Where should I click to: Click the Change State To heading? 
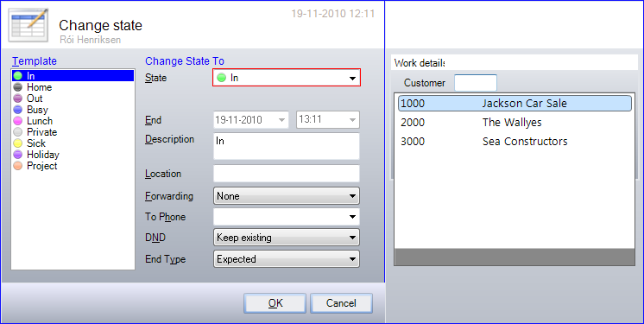coord(185,61)
